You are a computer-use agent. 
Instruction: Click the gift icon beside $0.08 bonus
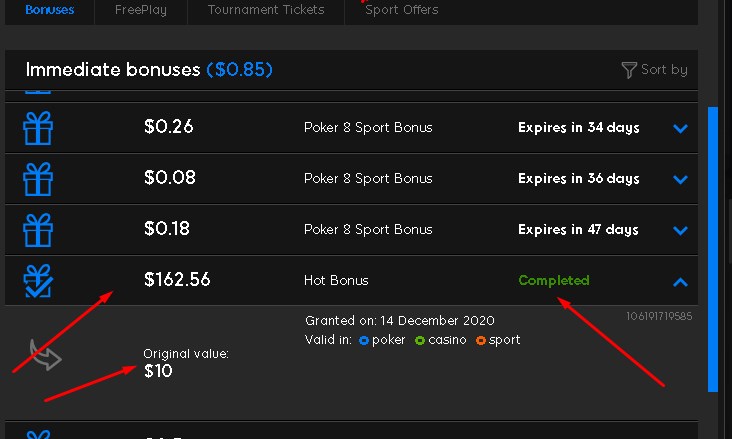38,179
